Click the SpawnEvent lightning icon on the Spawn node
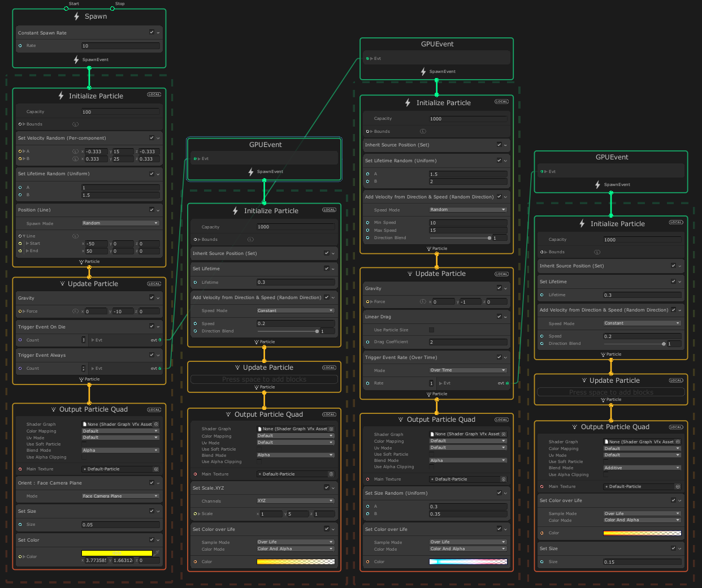Screen dimensions: 702x588 click(76, 59)
